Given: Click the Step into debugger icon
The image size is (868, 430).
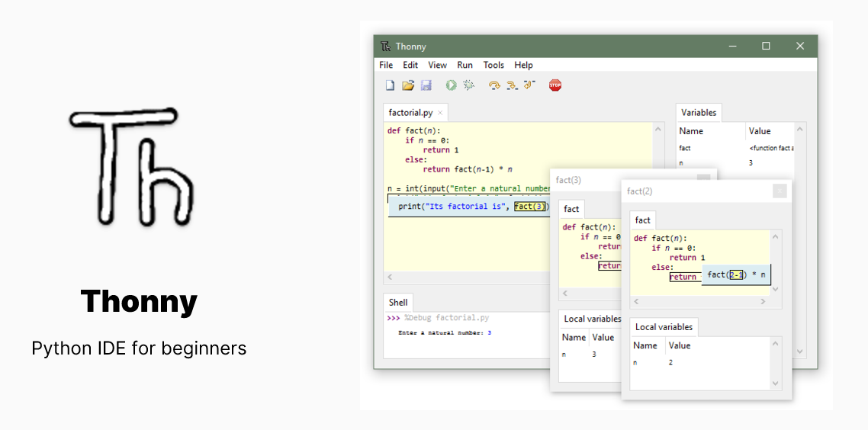Looking at the screenshot, I should (x=512, y=85).
